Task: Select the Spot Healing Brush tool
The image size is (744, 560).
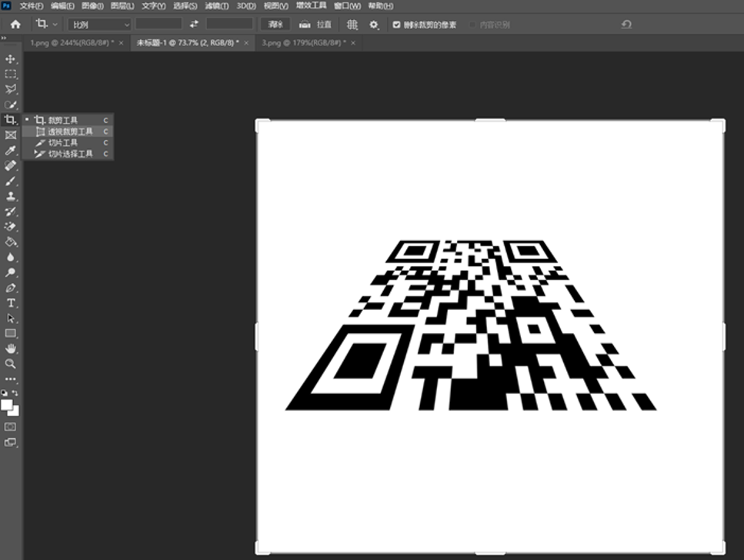Action: point(11,165)
